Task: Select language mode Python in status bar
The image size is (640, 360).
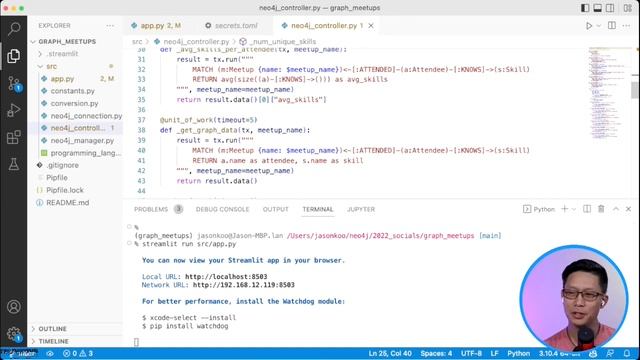Action: click(518, 353)
